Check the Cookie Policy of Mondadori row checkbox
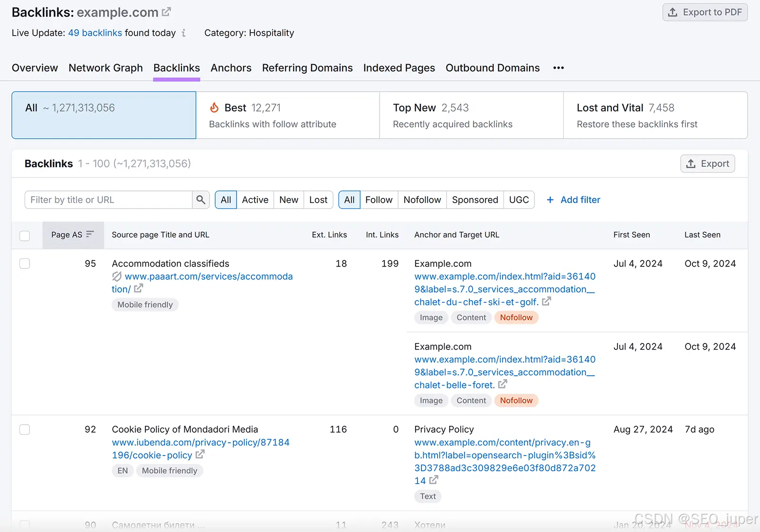The height and width of the screenshot is (532, 760). click(25, 429)
